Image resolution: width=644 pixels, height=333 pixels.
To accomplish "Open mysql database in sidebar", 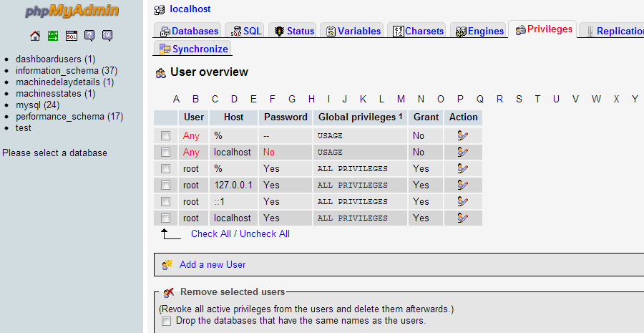I will [x=37, y=105].
